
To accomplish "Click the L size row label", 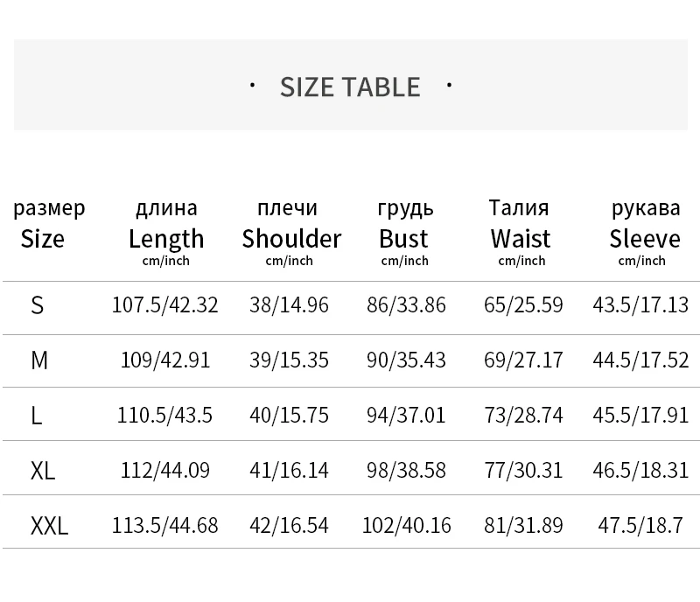I will coord(36,416).
